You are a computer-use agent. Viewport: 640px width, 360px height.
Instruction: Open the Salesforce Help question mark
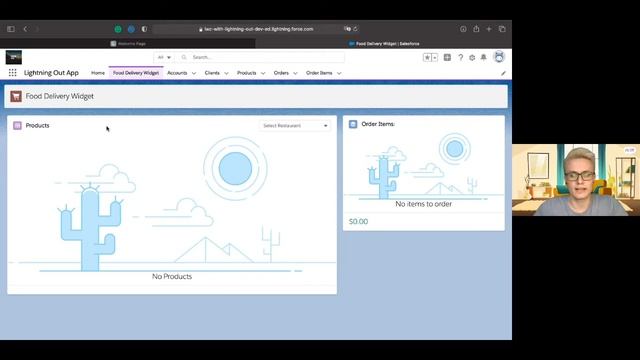pyautogui.click(x=460, y=58)
